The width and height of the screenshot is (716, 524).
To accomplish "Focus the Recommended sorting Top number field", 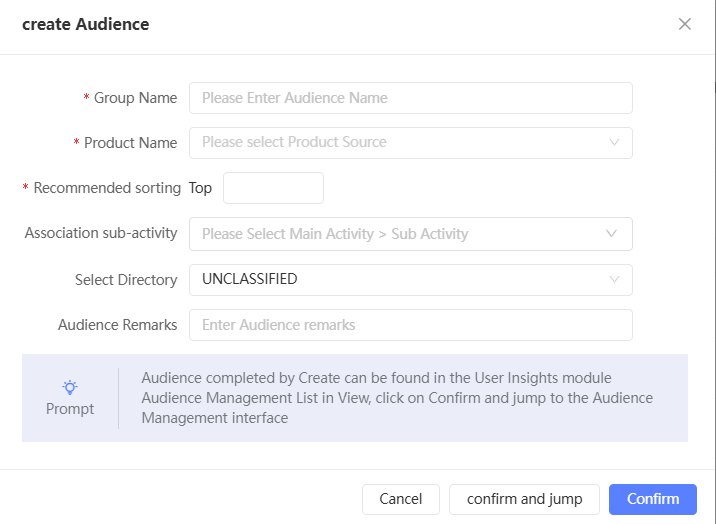I will click(x=273, y=188).
